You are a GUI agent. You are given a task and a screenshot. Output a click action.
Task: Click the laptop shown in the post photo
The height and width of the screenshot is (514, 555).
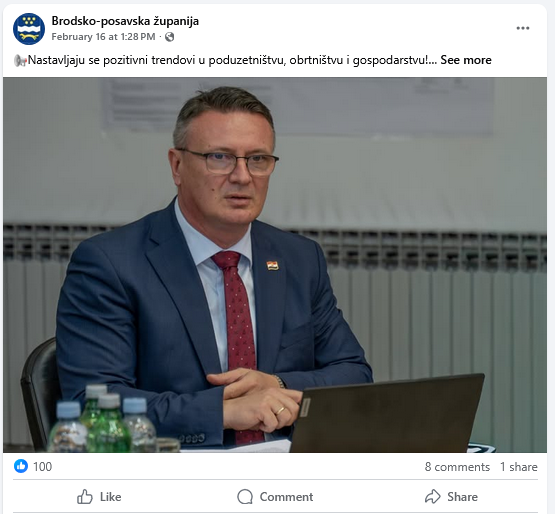point(388,413)
